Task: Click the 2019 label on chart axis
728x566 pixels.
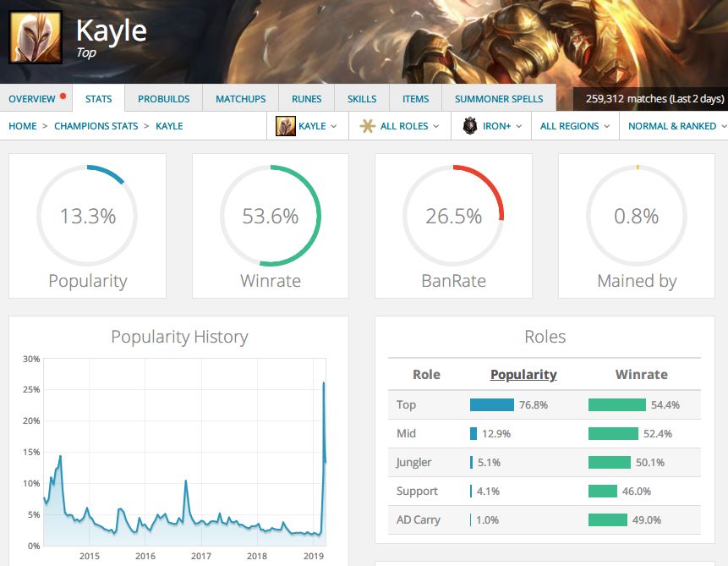Action: pos(314,556)
